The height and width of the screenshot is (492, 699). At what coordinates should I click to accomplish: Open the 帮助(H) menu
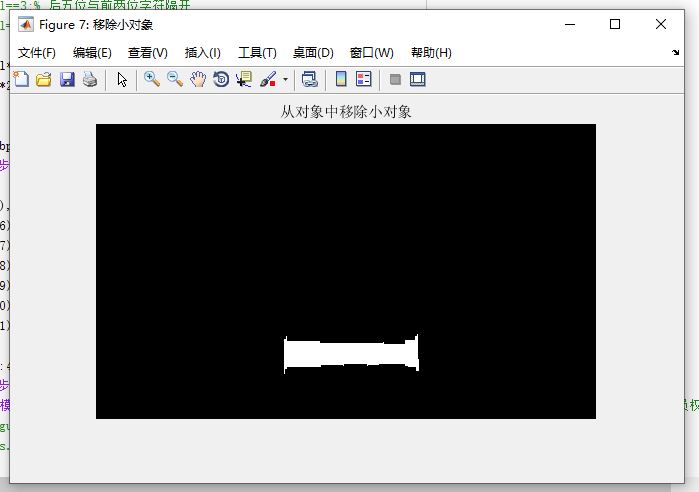tap(431, 53)
